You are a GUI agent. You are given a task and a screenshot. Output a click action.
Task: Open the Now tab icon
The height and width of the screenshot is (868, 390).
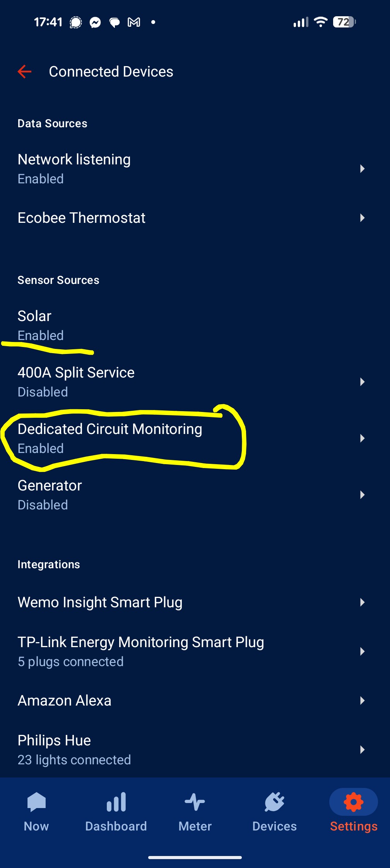point(36,802)
